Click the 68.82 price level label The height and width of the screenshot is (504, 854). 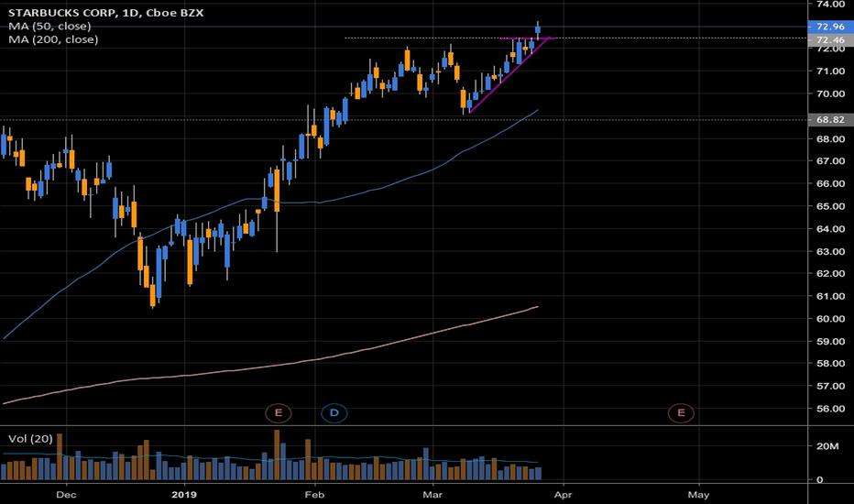click(830, 119)
